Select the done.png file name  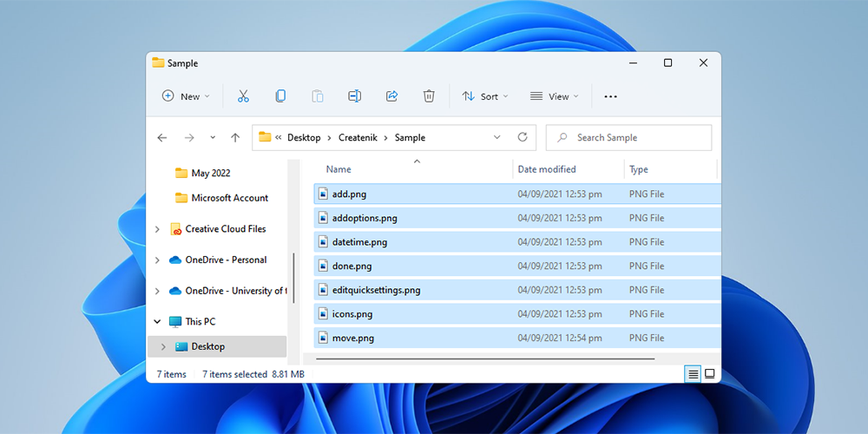(x=352, y=266)
